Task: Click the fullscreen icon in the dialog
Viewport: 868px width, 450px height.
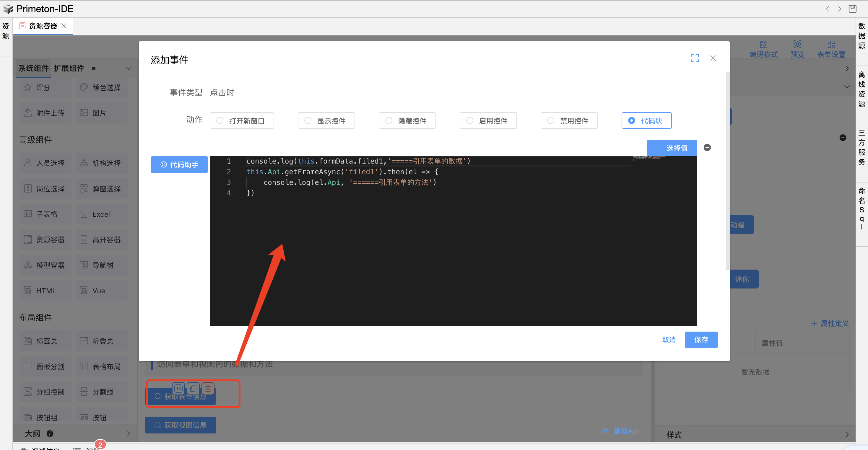Action: point(695,58)
